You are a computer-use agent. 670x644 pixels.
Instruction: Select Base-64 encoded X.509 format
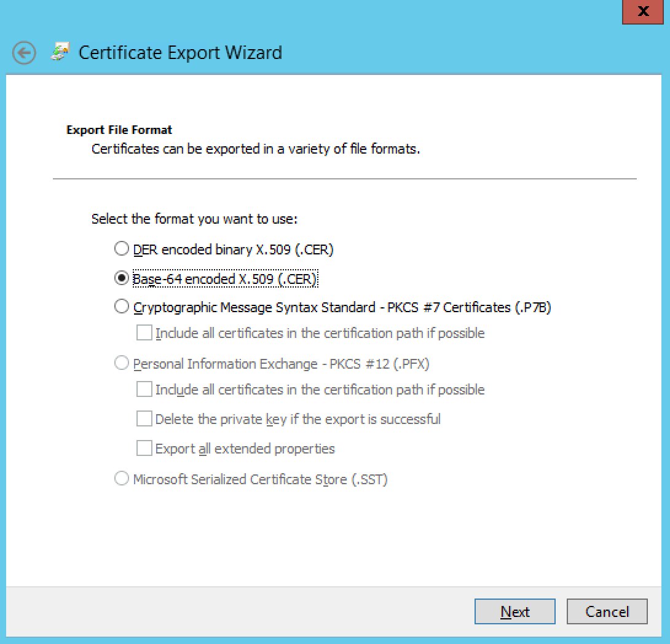[121, 278]
